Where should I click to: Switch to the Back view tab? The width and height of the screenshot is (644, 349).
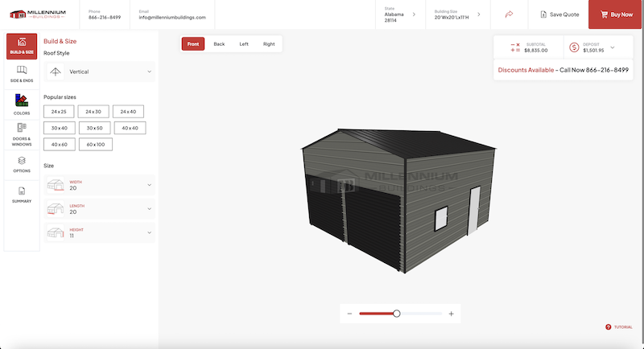click(x=219, y=44)
